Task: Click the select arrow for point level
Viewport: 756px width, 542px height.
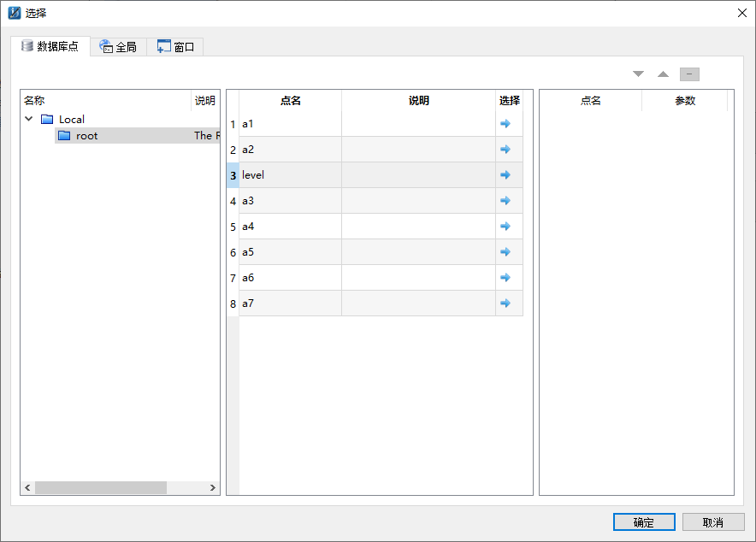Action: tap(505, 175)
